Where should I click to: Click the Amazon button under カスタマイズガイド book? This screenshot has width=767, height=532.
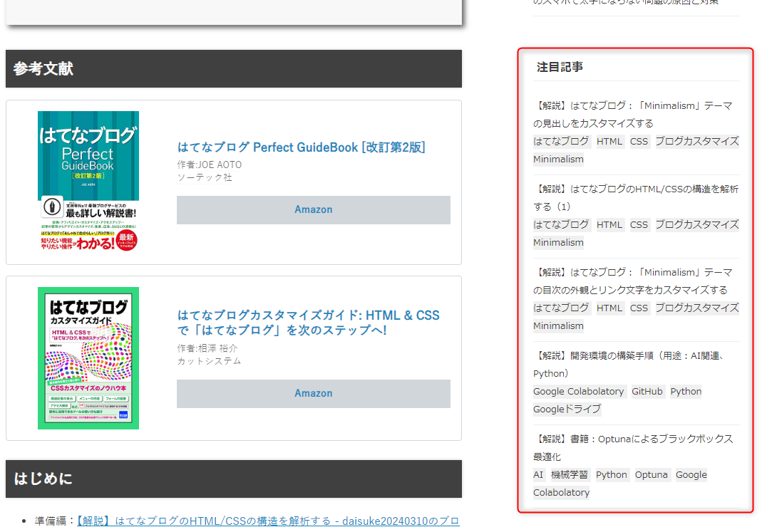click(314, 393)
